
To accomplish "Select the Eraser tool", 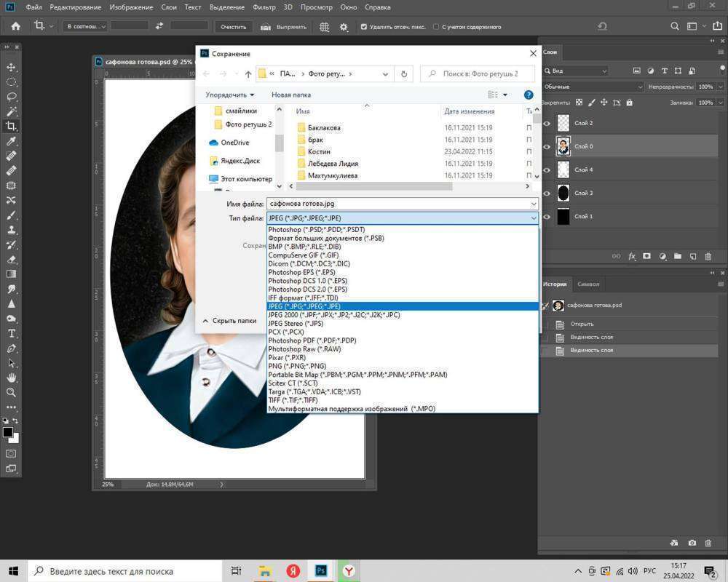I will click(x=12, y=260).
